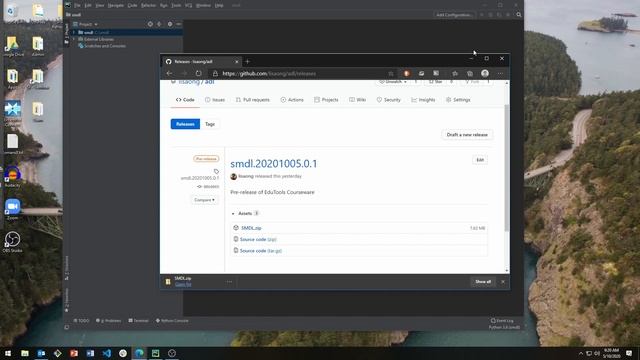640x360 pixels.
Task: Open the Compare dropdown for the release
Action: (204, 200)
